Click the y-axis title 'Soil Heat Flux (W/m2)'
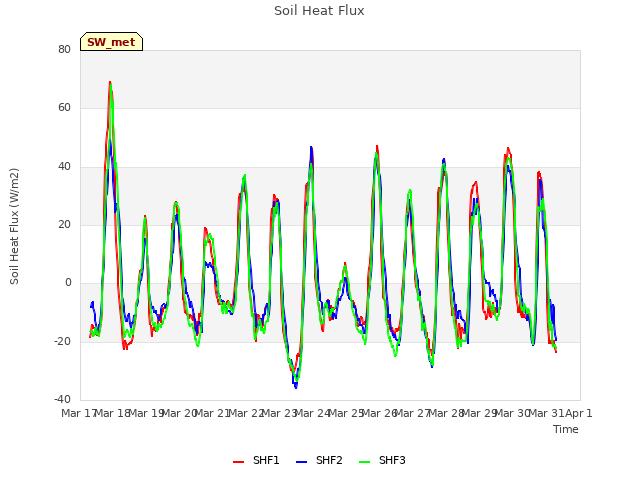Image resolution: width=640 pixels, height=480 pixels. click(x=14, y=226)
